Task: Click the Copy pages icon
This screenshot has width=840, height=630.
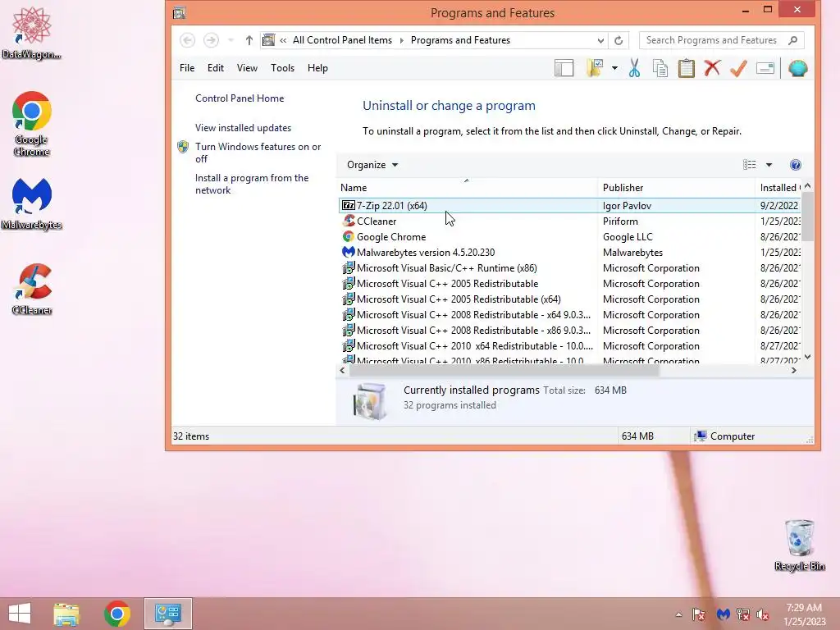Action: [x=660, y=68]
